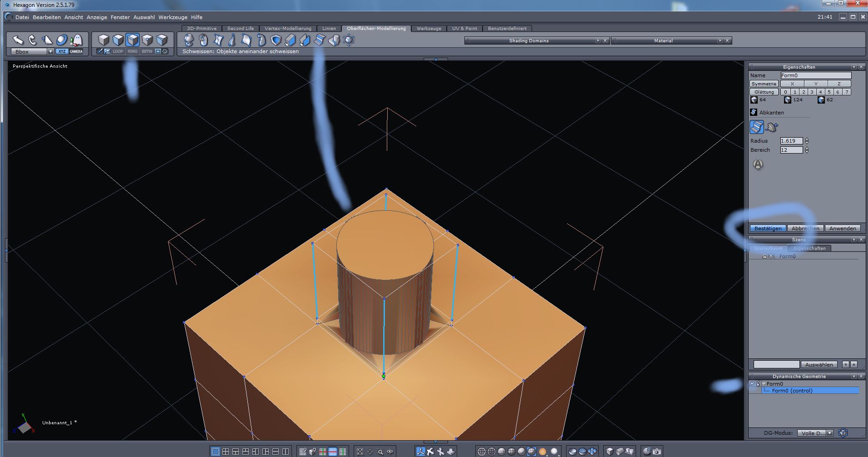Click the round A auto icon
The image size is (868, 457).
point(758,164)
